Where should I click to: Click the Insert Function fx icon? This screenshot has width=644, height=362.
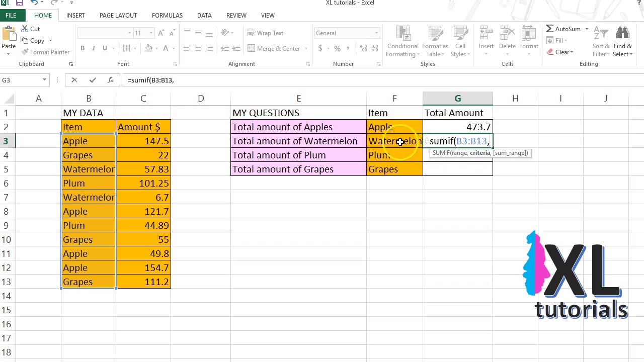(x=111, y=80)
